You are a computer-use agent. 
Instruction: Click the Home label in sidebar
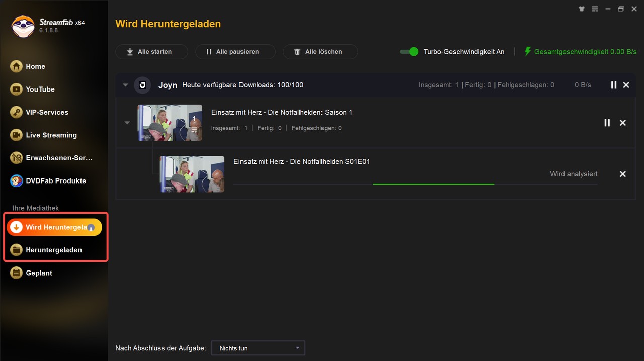point(36,66)
